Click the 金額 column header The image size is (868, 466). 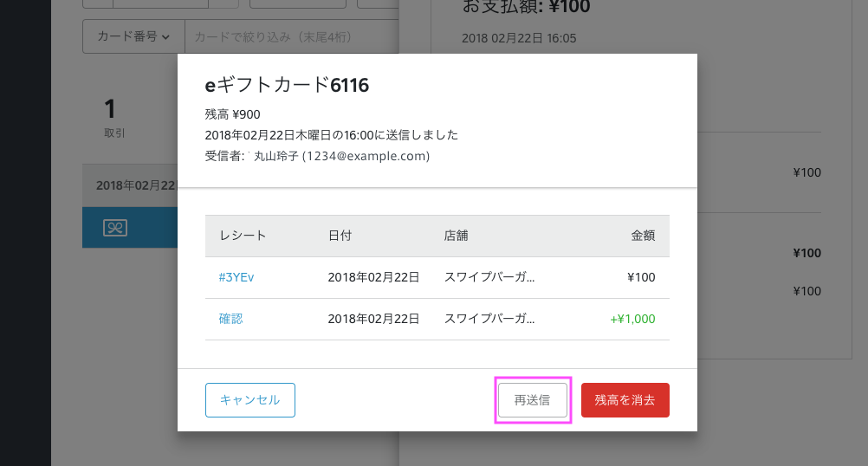[x=643, y=236]
